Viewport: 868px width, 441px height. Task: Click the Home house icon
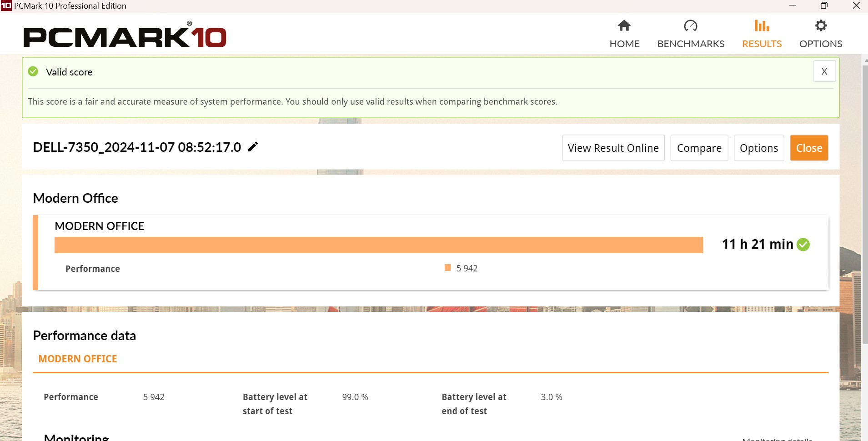[x=624, y=26]
